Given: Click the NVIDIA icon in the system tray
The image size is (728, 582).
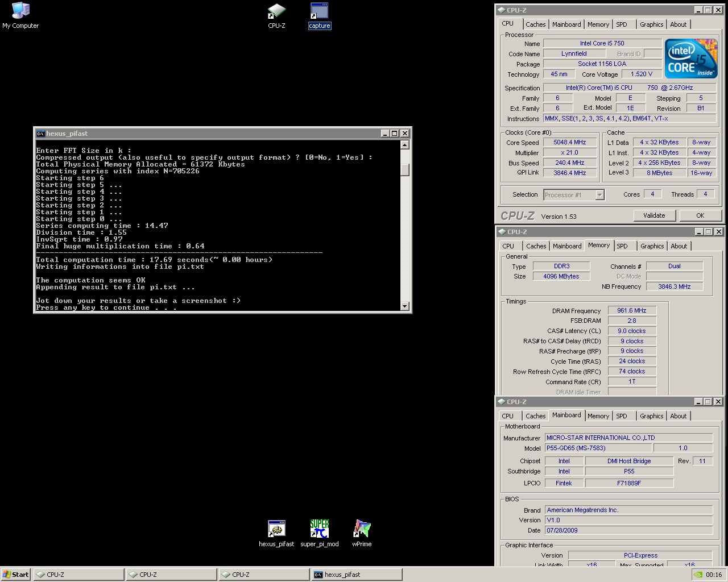Looking at the screenshot, I should (698, 575).
